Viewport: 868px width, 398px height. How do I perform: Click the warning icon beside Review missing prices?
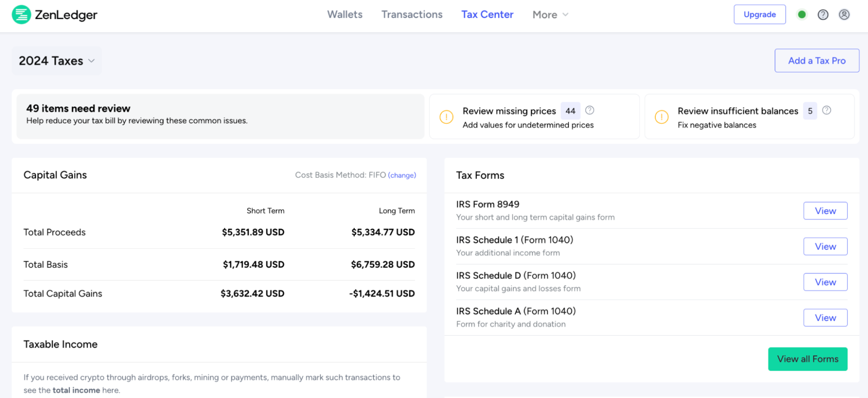(x=446, y=117)
